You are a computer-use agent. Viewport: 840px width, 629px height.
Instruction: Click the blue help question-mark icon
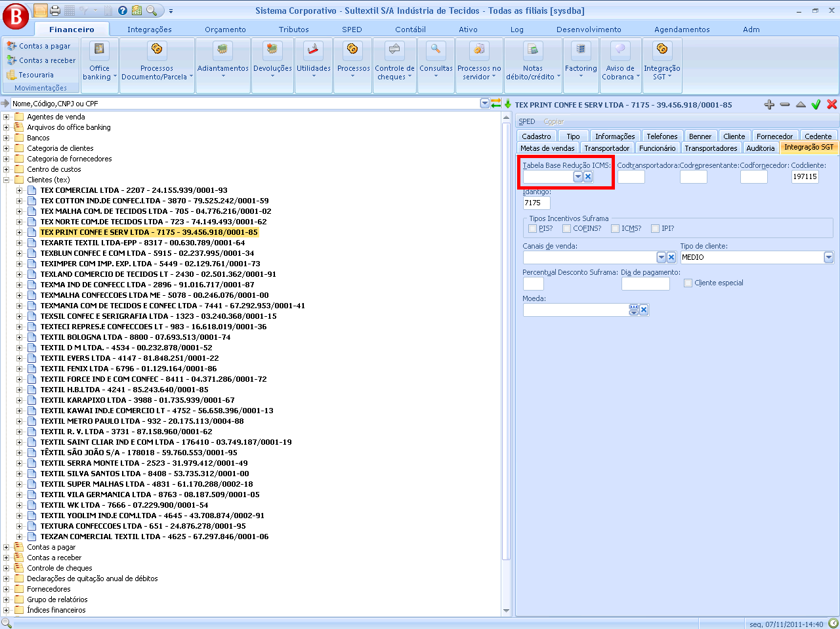click(123, 10)
